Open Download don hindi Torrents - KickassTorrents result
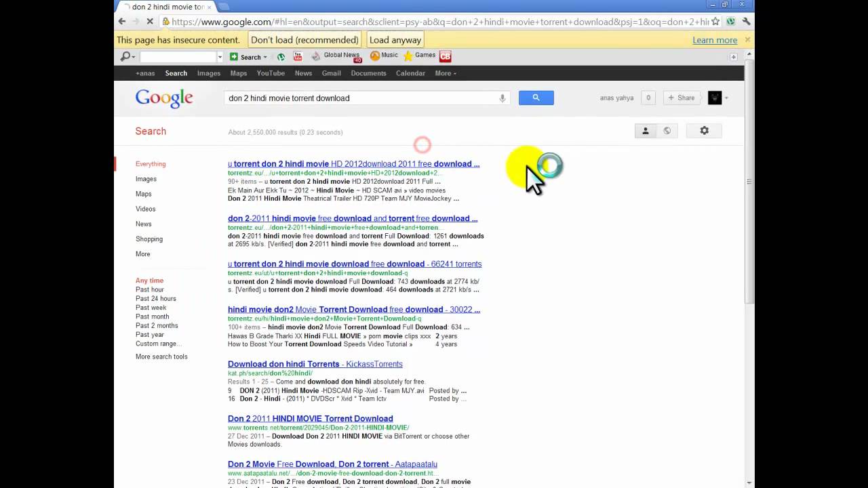868x488 pixels. (x=315, y=364)
